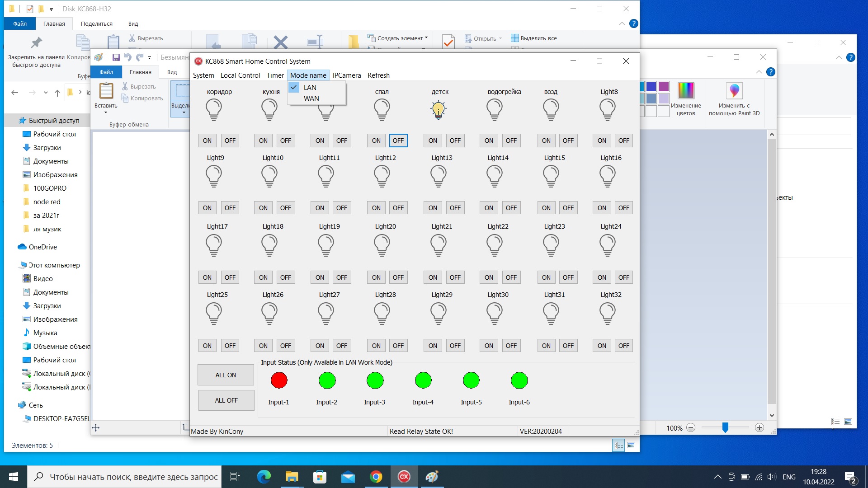Select the checked LAN mode option
Viewport: 868px width, 488px height.
click(x=310, y=87)
